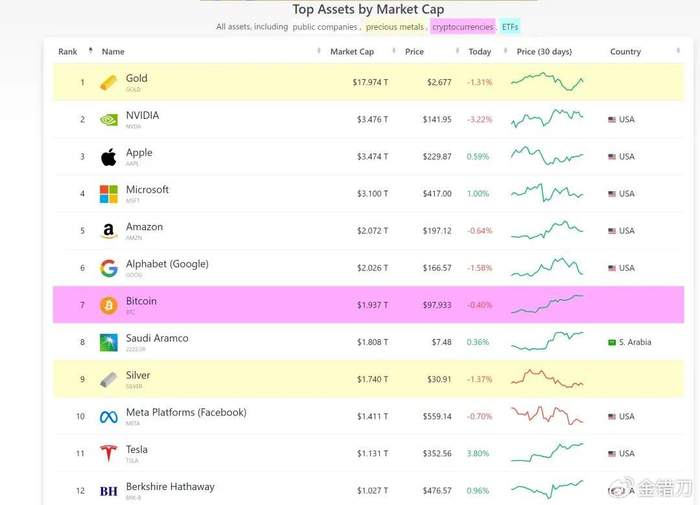Filter by precious metals tag
Viewport: 700px width, 505px height.
395,27
